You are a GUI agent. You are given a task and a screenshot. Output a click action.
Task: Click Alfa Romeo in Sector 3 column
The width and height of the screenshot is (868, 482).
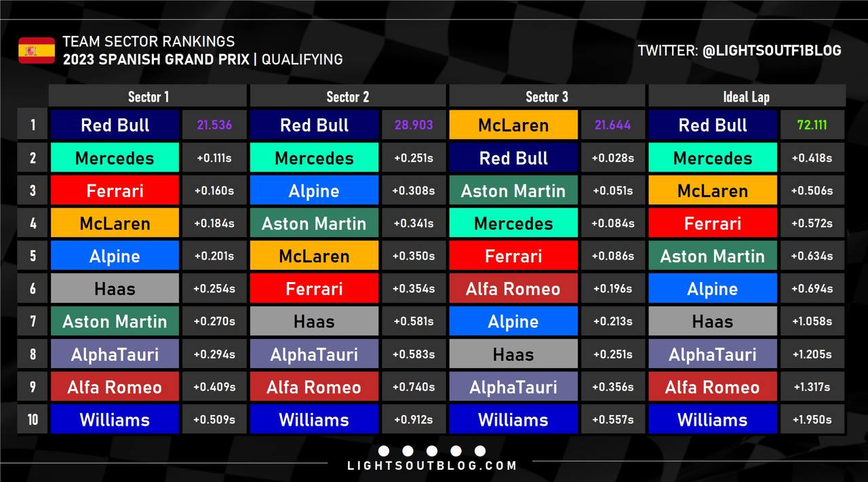click(513, 289)
